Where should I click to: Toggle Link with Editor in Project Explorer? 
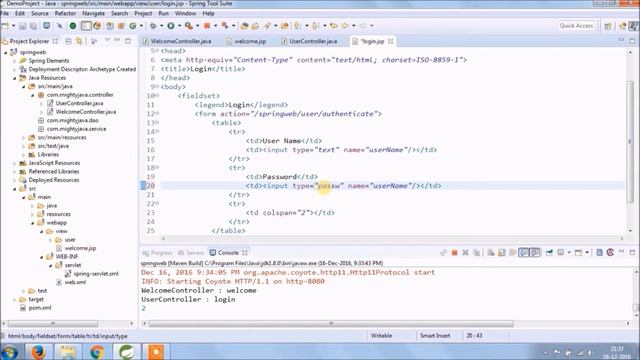click(79, 41)
